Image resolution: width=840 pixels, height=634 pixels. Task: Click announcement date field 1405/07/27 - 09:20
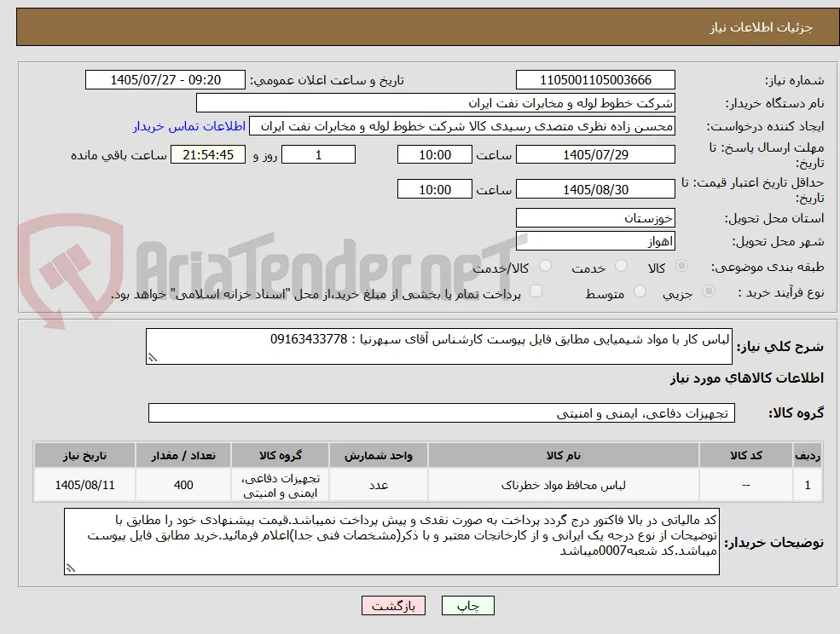[165, 80]
